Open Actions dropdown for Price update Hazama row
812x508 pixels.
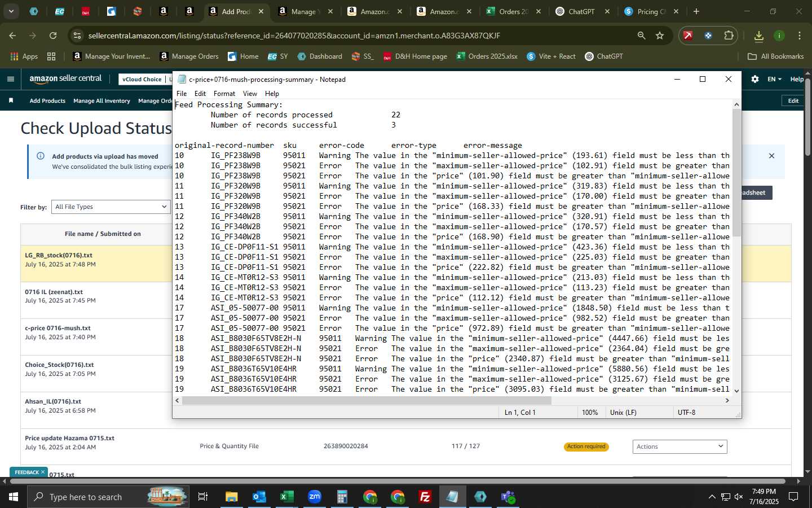[x=679, y=446]
